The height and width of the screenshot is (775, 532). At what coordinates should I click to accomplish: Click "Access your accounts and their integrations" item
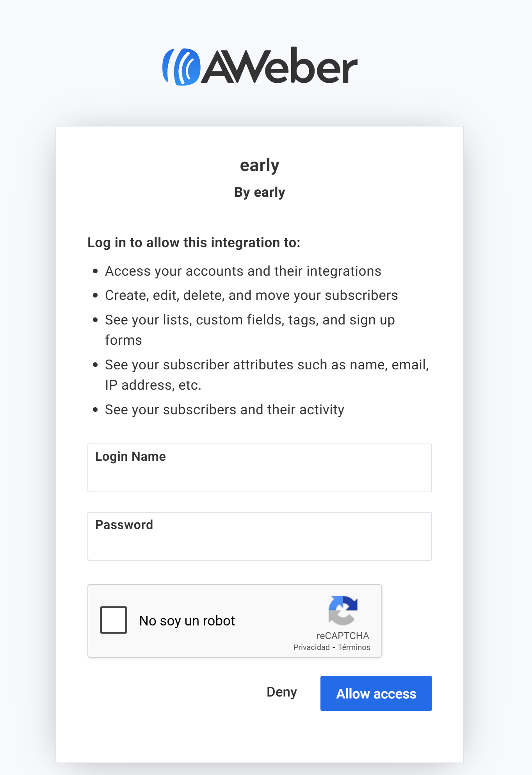[243, 271]
